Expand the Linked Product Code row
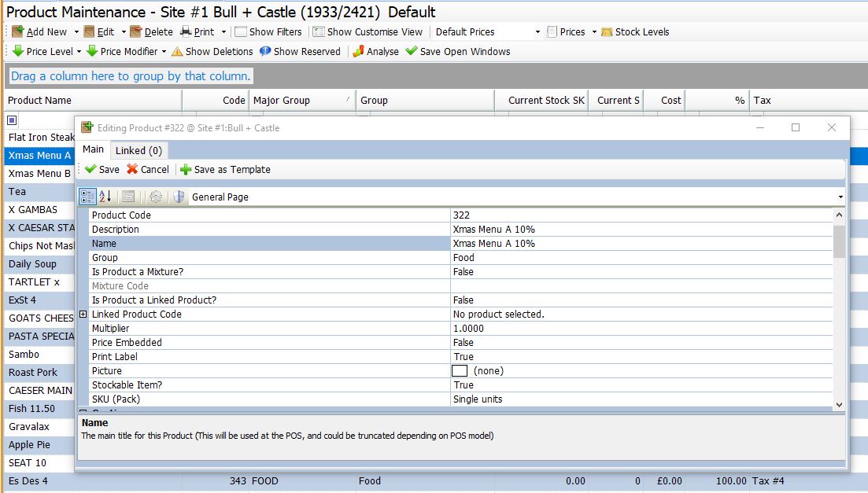 (83, 315)
